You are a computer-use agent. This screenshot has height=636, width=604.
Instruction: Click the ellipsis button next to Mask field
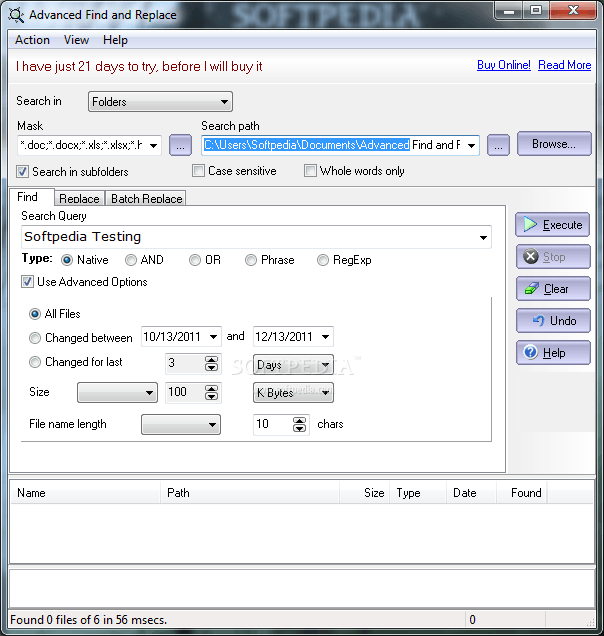click(x=180, y=145)
